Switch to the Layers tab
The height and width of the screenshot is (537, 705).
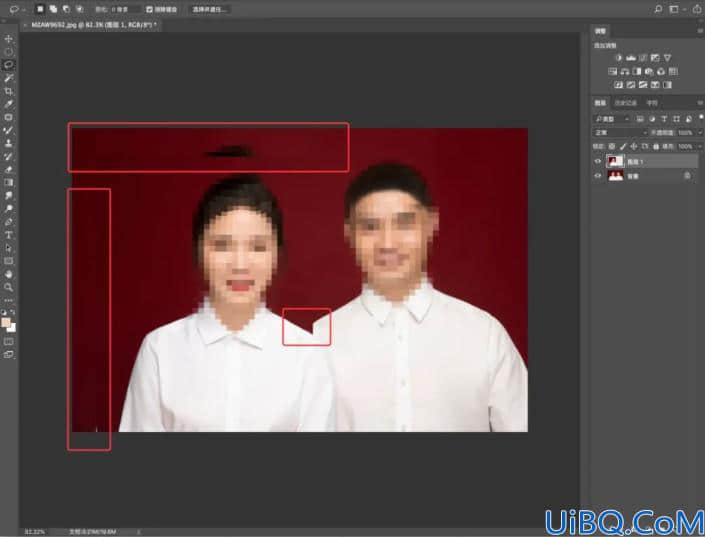click(600, 103)
